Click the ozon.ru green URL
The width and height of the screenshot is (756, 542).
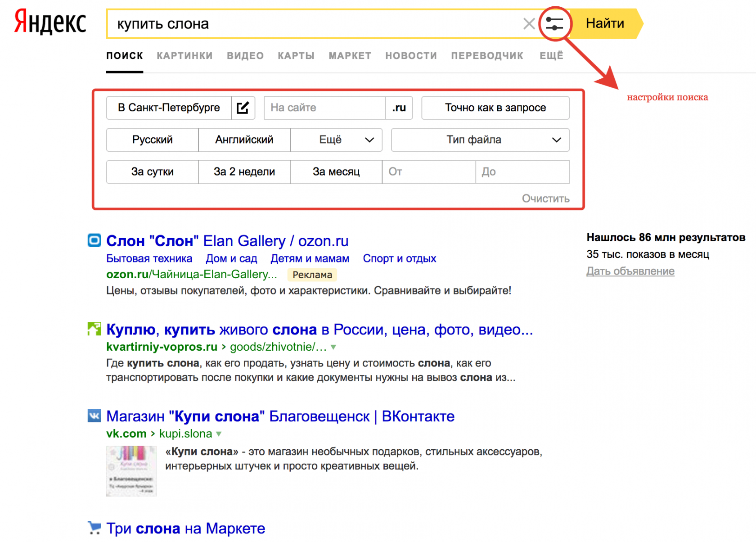(192, 274)
